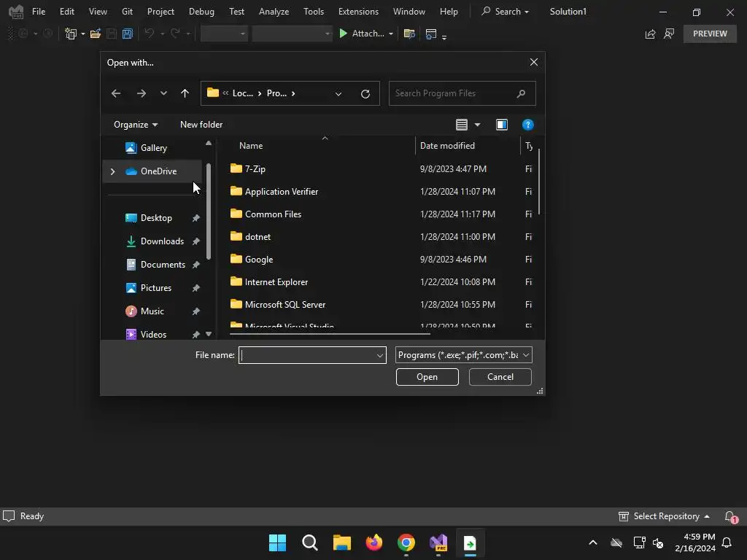Open the Debug menu

coord(201,12)
